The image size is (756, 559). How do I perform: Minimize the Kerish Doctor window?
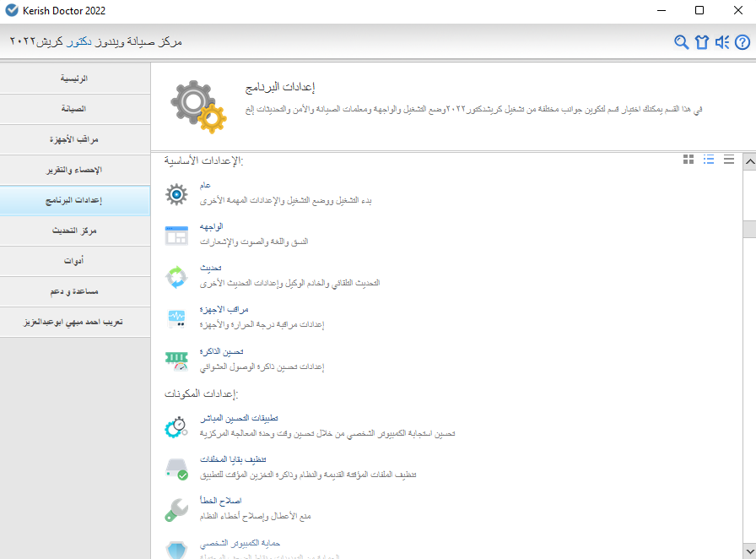661,10
